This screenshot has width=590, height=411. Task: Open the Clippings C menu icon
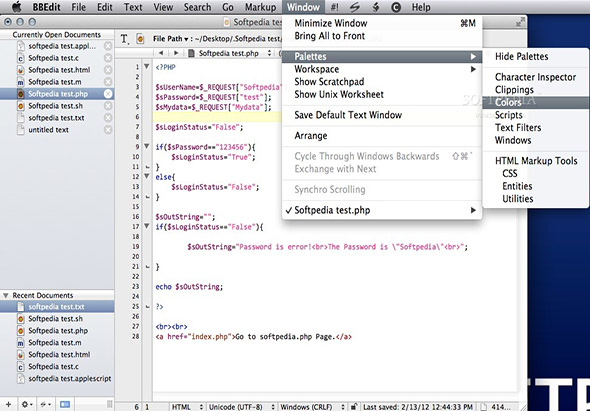pos(396,7)
